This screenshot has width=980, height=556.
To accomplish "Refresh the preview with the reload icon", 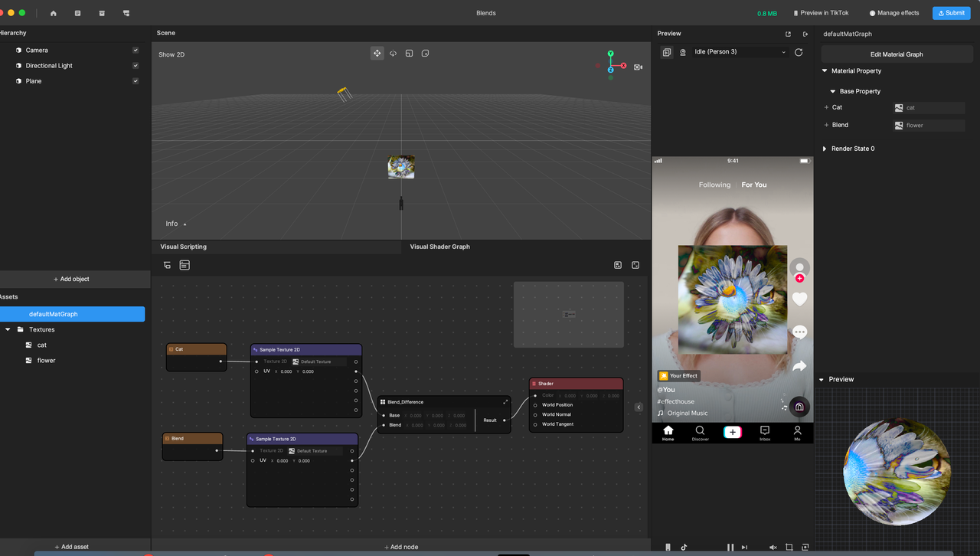I will [x=799, y=52].
